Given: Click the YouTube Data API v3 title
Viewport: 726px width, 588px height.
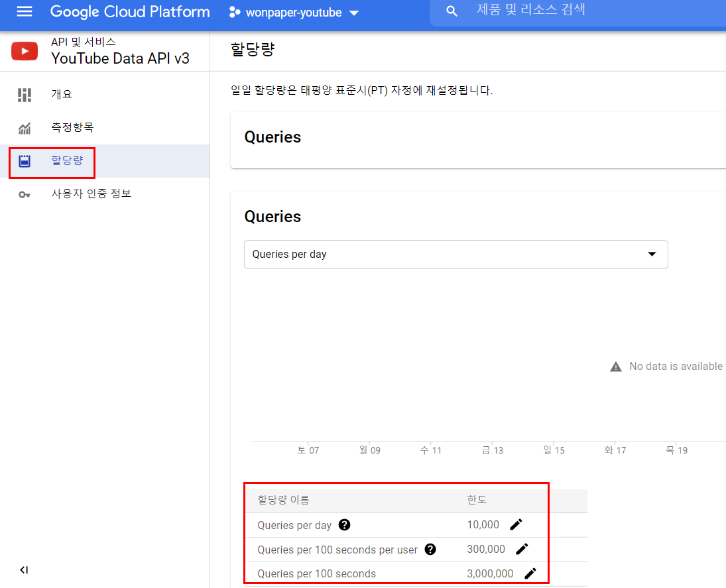Looking at the screenshot, I should tap(121, 58).
